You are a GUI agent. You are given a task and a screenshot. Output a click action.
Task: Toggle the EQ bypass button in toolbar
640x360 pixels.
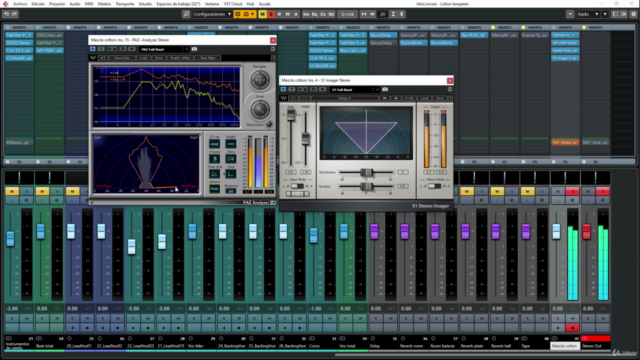[314, 14]
